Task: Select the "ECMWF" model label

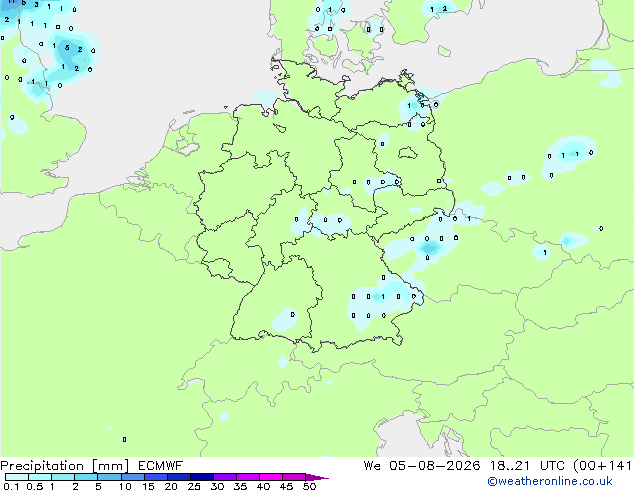Action: (x=161, y=466)
